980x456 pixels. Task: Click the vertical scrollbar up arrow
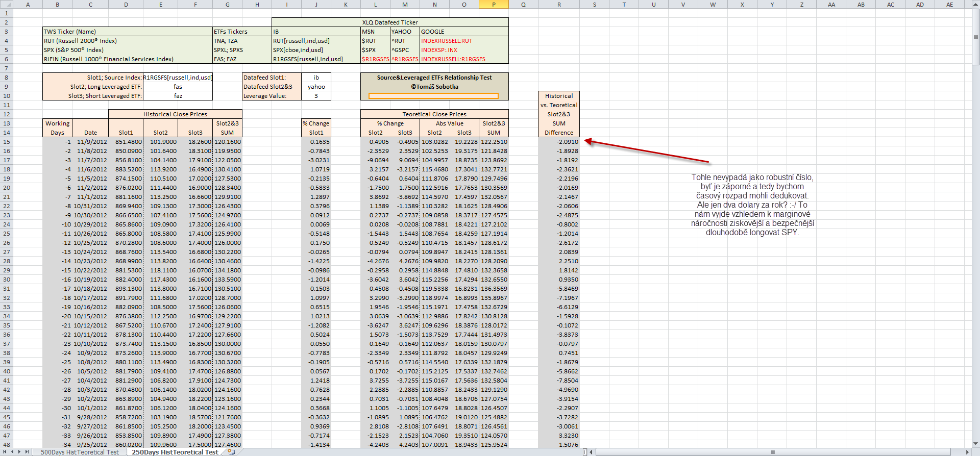[976, 5]
